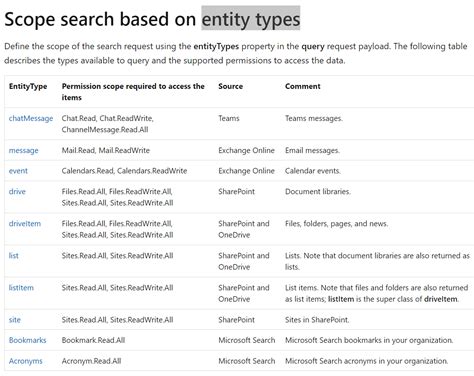Click the 'Document libraries.' comment
This screenshot has height=376, width=474.
pos(318,191)
